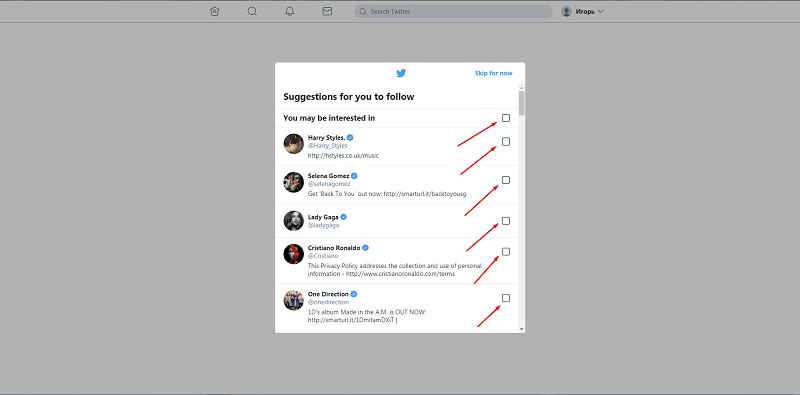Click the smarturl.it/1DmitamDXiT link text
800x395 pixels.
(351, 320)
